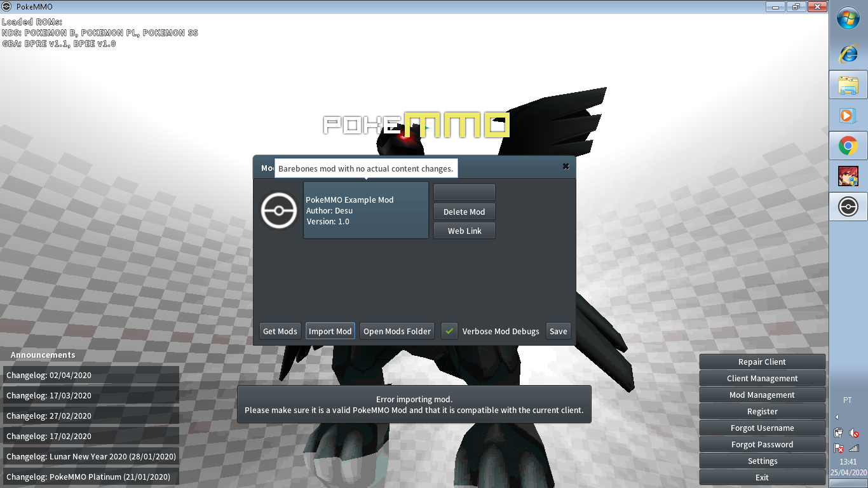Click the PokeMMO Example Mod pokeball icon
Image resolution: width=868 pixels, height=488 pixels.
(279, 210)
